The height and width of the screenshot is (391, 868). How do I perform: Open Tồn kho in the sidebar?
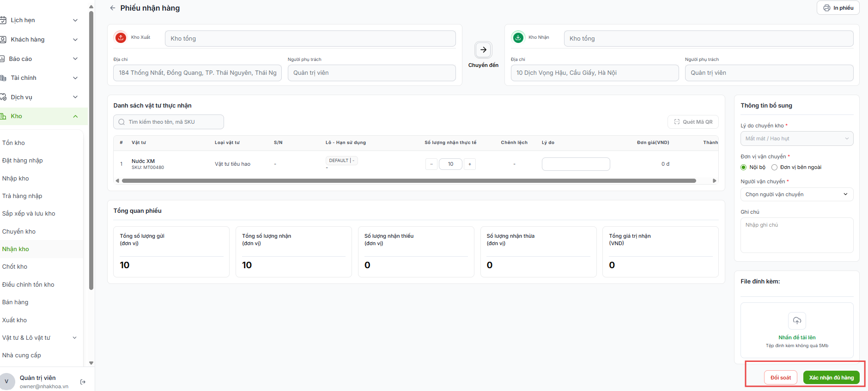click(13, 143)
